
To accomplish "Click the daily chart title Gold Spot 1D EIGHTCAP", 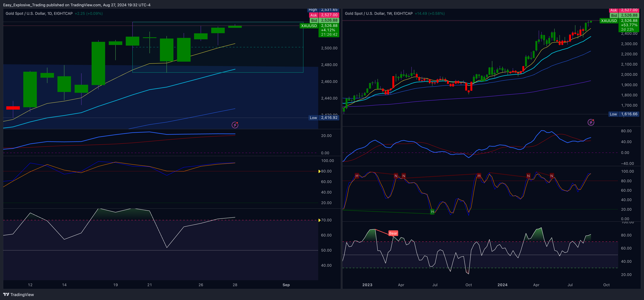I will tap(39, 14).
